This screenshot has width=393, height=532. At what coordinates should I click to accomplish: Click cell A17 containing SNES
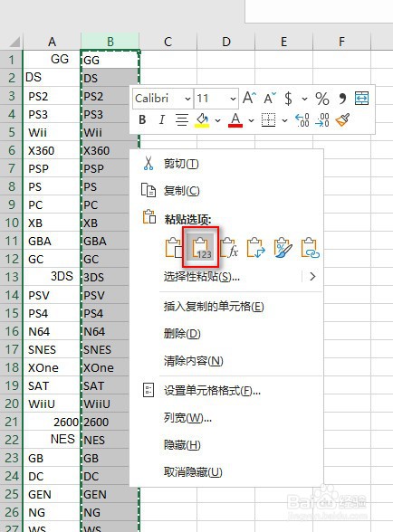tap(52, 349)
